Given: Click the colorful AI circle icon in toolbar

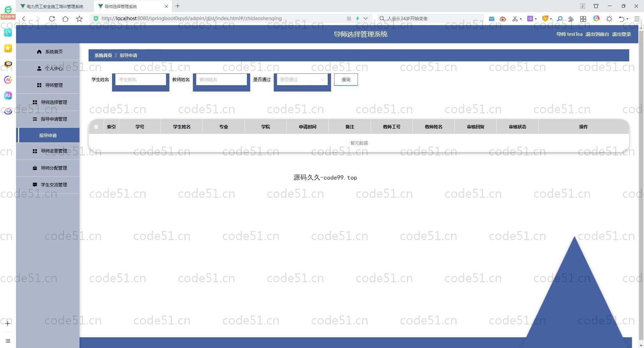Looking at the screenshot, I should 596,18.
